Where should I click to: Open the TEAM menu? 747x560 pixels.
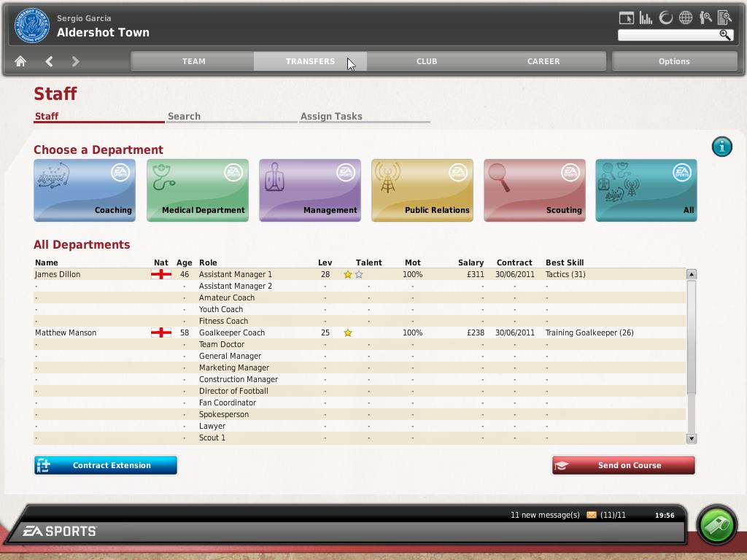[x=193, y=61]
